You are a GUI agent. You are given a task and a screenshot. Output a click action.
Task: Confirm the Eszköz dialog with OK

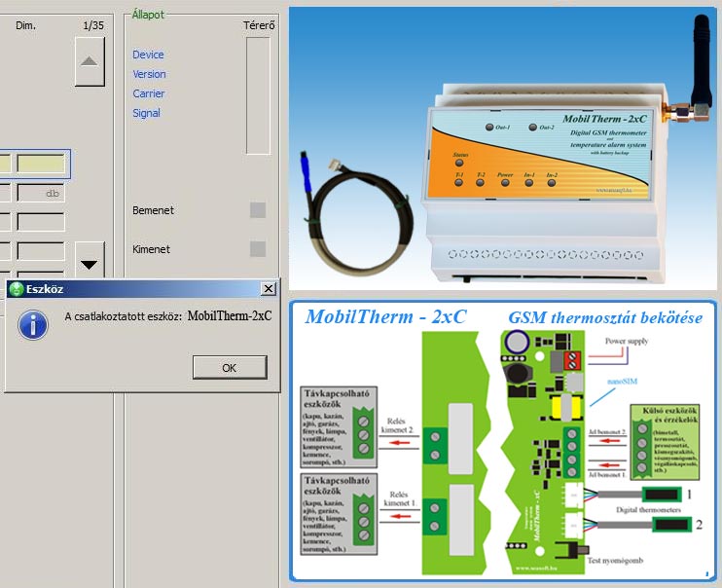(x=230, y=367)
